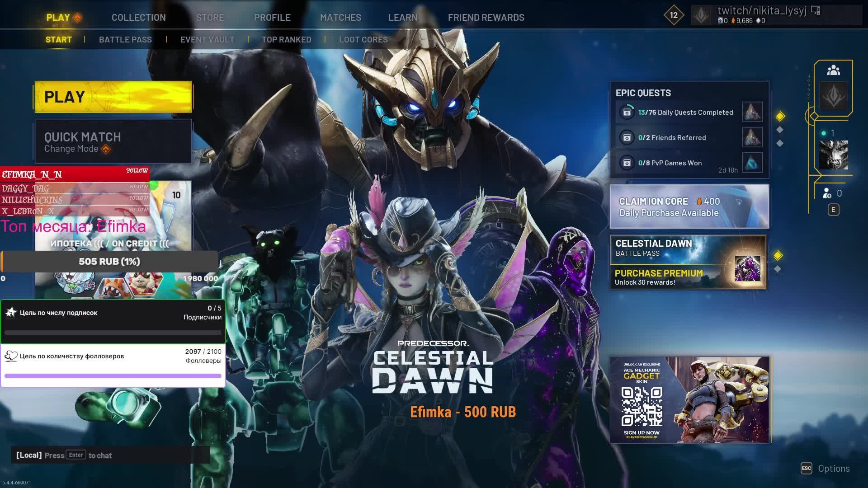
Task: Go to the LOOT CORES sub-tab
Action: [x=363, y=40]
